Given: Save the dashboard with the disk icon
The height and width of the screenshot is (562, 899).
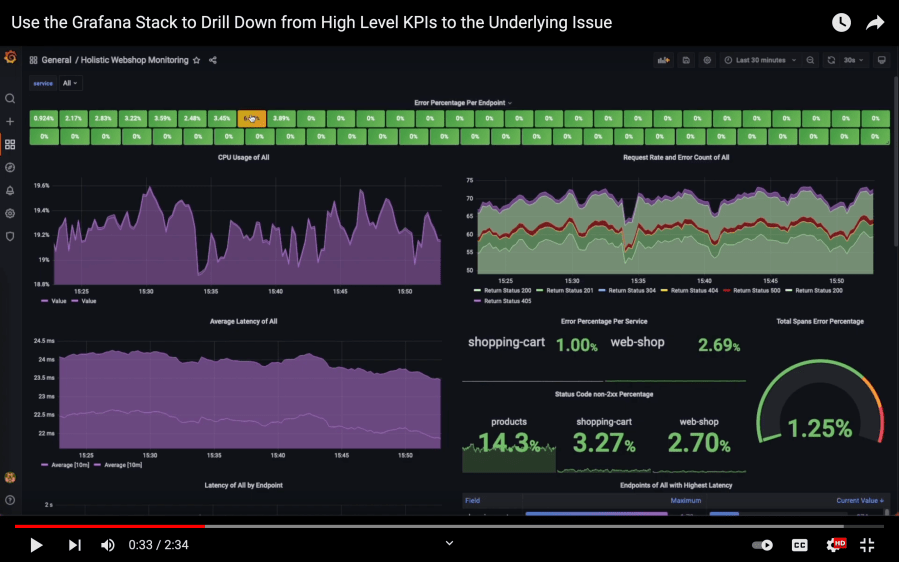Looking at the screenshot, I should pyautogui.click(x=686, y=60).
